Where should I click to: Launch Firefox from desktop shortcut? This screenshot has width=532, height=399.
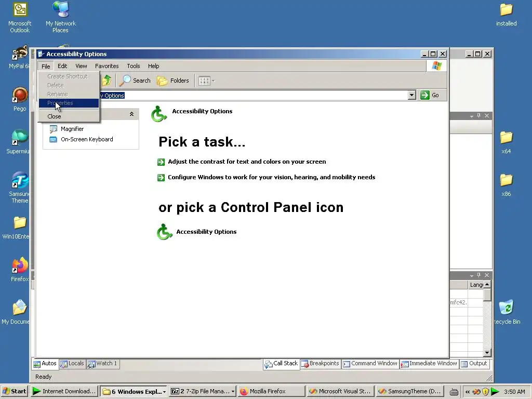(20, 270)
